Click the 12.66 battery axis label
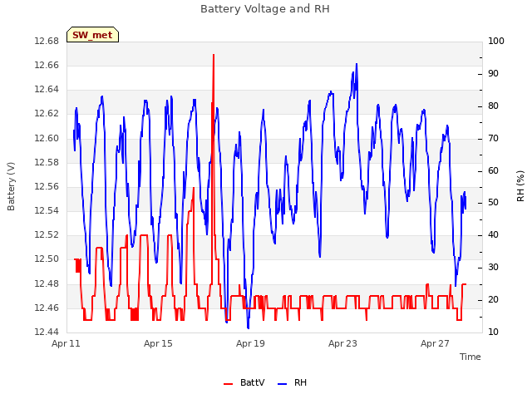 coord(47,65)
